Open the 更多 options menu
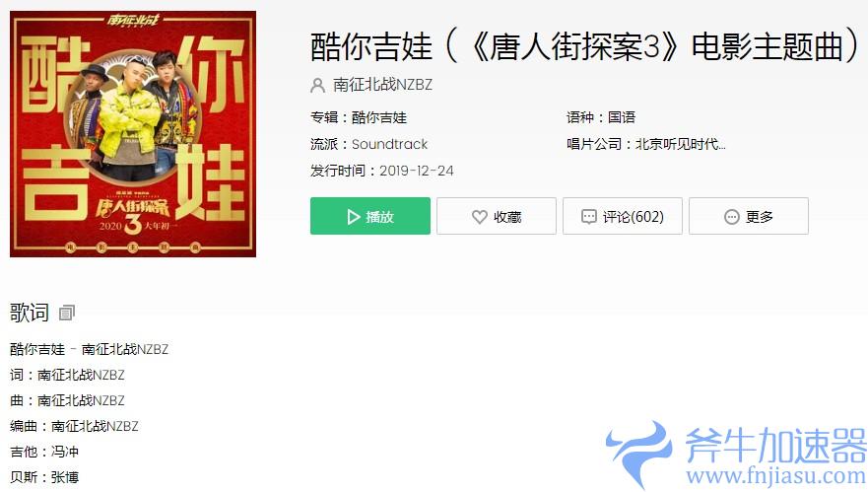The height and width of the screenshot is (492, 868). (749, 216)
